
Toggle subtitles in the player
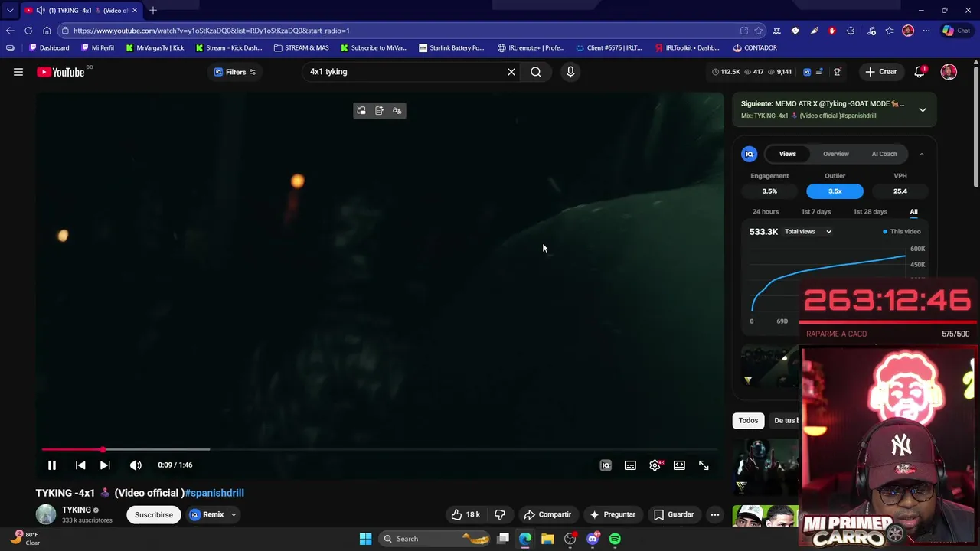(x=630, y=465)
